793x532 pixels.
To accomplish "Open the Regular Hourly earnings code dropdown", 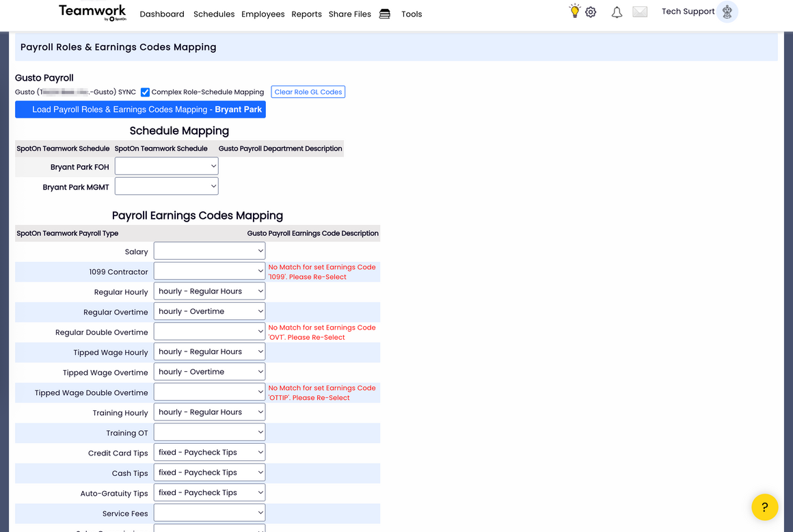I will 209,291.
